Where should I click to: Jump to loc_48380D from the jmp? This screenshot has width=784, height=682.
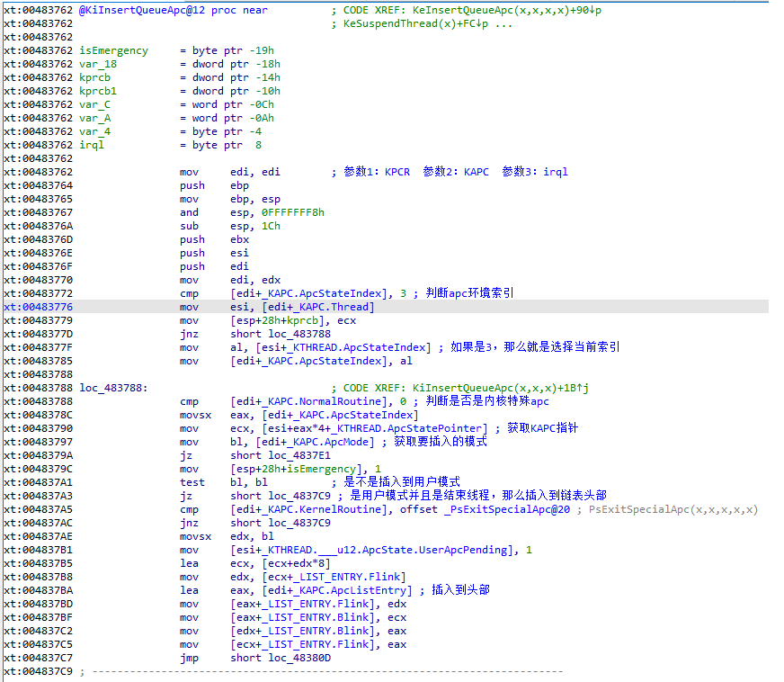click(299, 659)
